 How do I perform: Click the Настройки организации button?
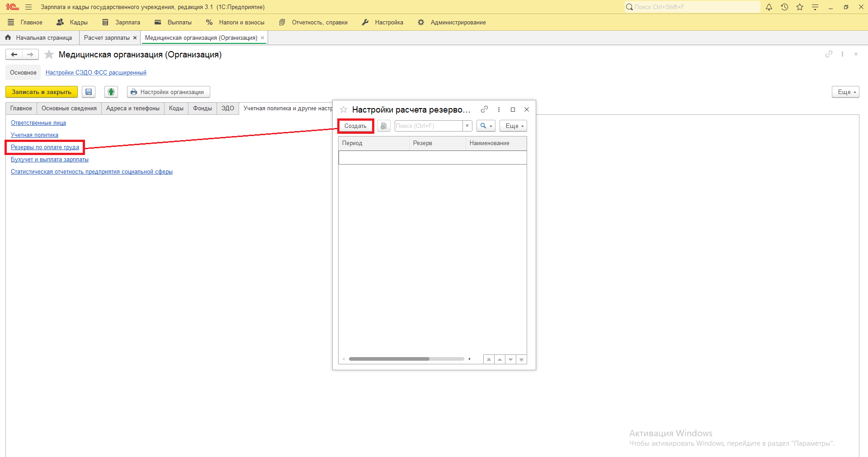[168, 92]
